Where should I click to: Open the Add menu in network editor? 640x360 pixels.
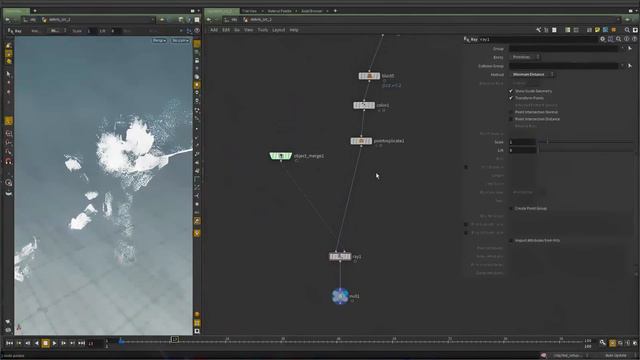pos(214,30)
